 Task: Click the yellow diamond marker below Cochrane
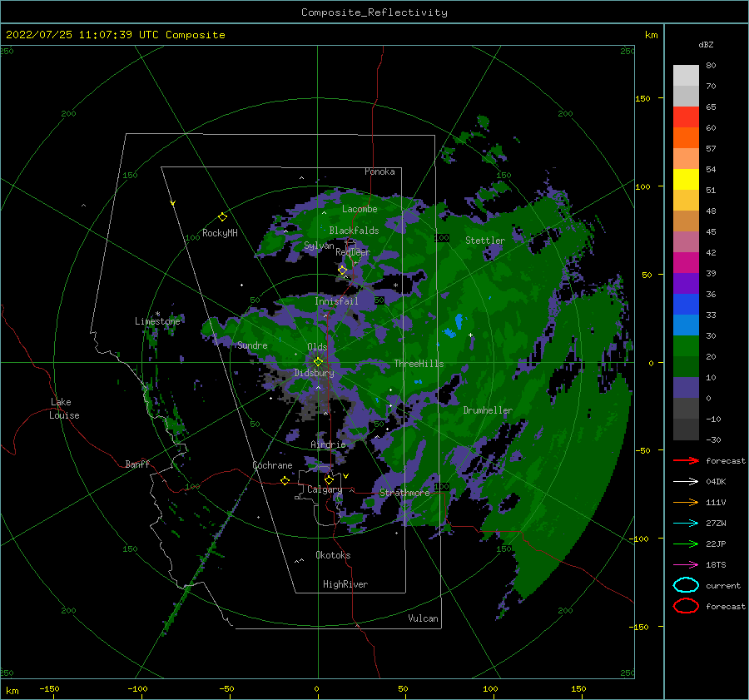tap(285, 480)
